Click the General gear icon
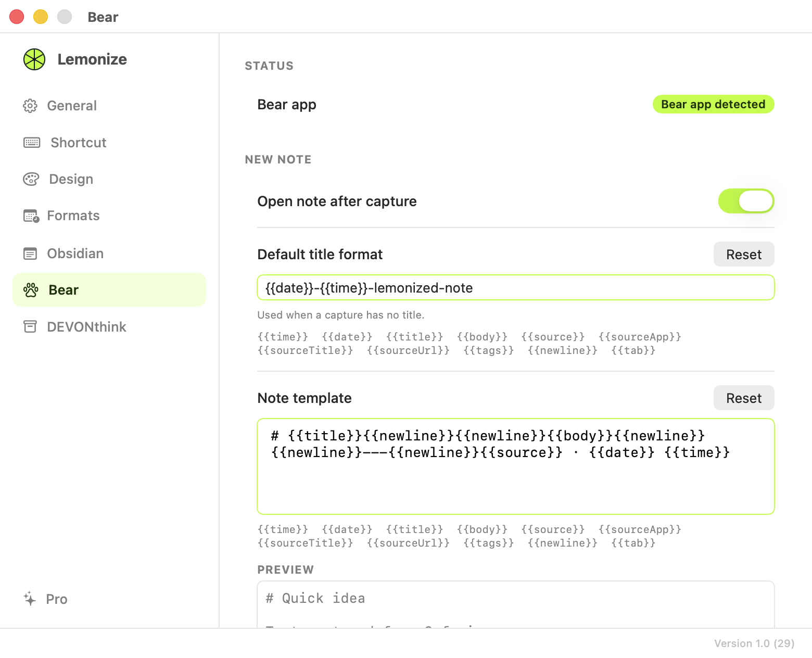Image resolution: width=812 pixels, height=658 pixels. [30, 106]
